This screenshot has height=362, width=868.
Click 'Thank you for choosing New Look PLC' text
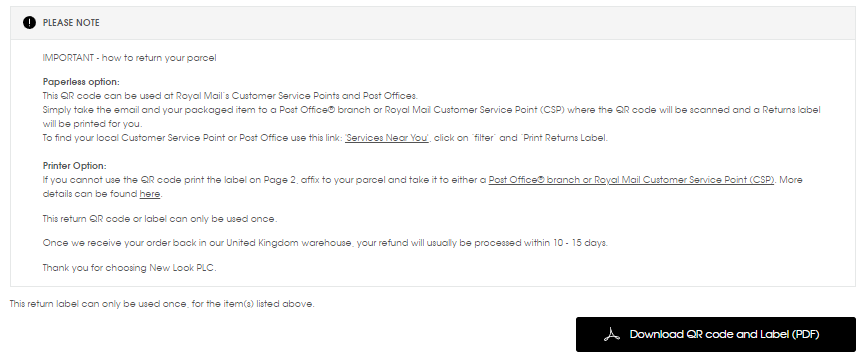(x=130, y=268)
